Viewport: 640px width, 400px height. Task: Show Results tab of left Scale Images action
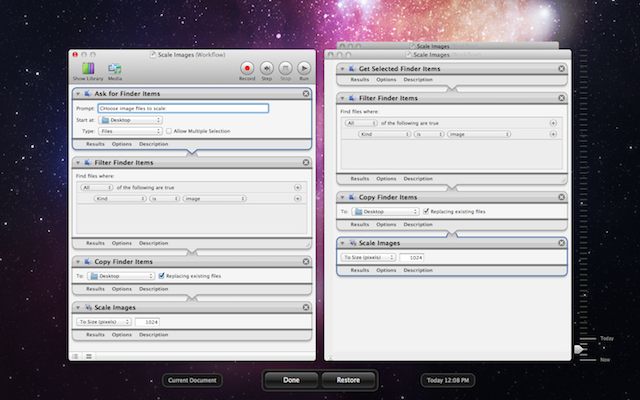click(x=95, y=335)
